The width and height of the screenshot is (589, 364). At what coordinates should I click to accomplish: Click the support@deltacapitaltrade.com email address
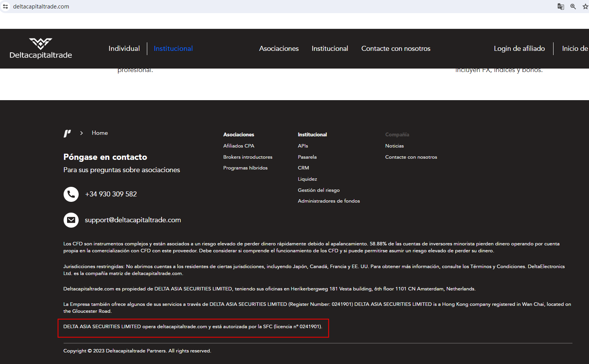coord(133,220)
